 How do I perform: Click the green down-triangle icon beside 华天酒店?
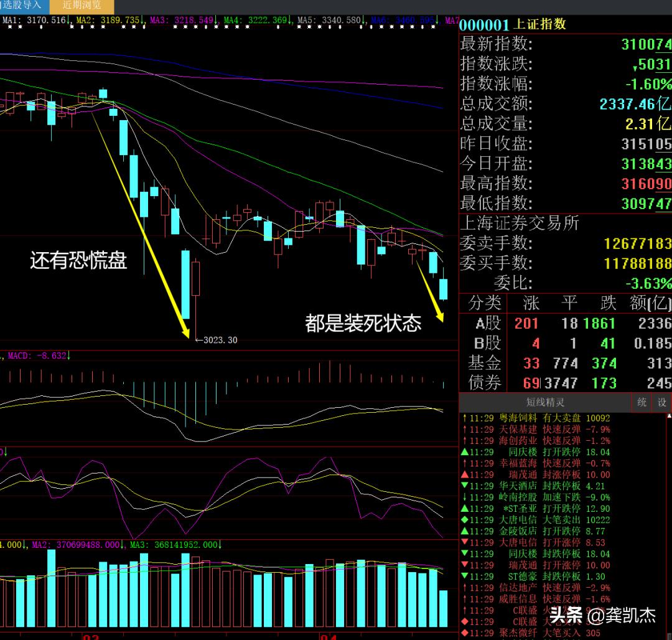465,486
